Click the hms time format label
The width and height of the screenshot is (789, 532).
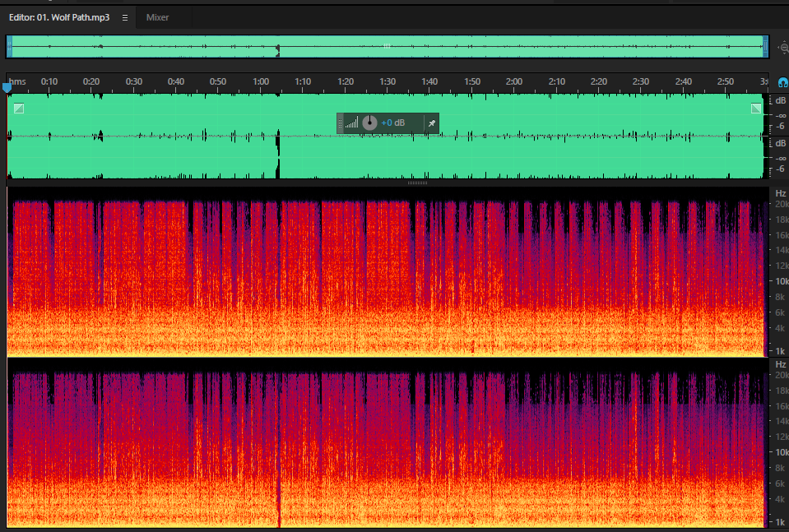17,81
